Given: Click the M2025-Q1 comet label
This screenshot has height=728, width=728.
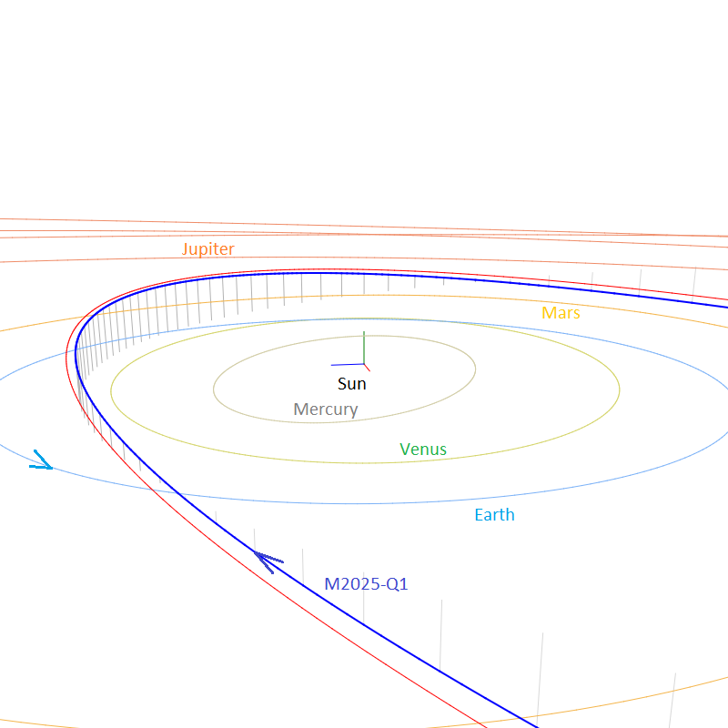Looking at the screenshot, I should tap(366, 584).
